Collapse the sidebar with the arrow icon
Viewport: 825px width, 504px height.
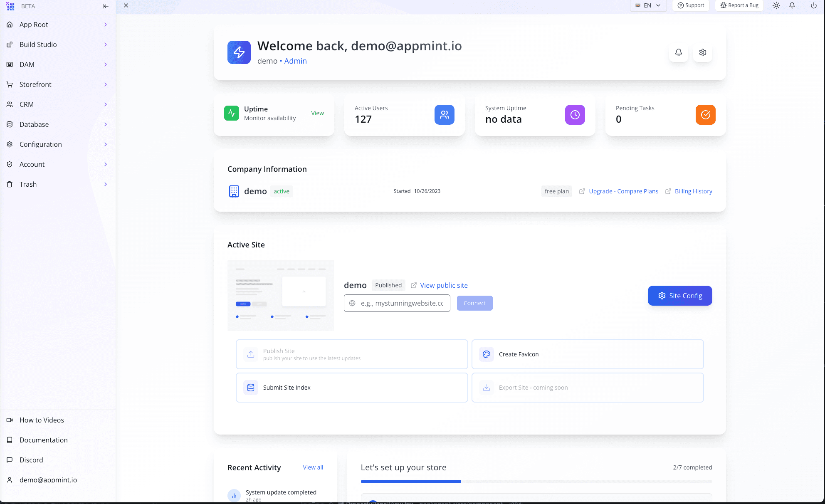(x=105, y=6)
